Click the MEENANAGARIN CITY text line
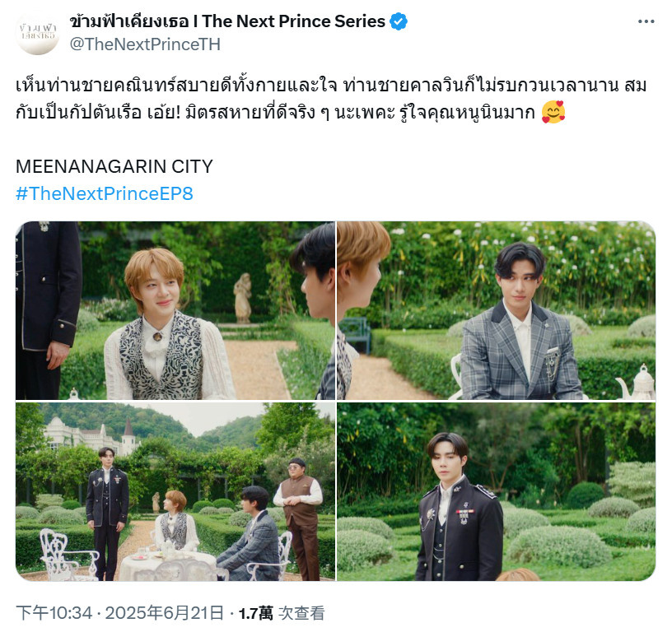Screen dimensions: 672x632 114,166
